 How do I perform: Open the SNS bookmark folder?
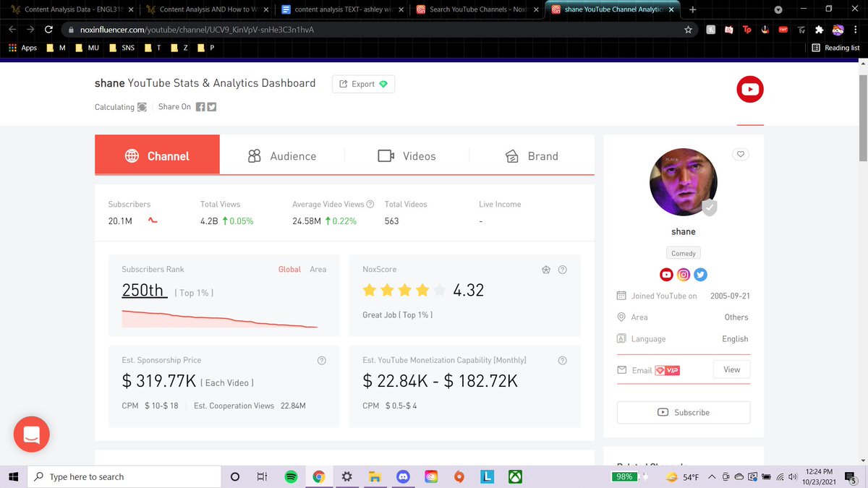click(122, 48)
